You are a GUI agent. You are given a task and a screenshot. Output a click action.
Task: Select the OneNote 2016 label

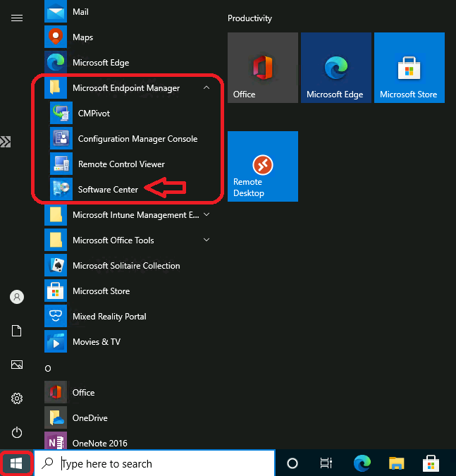100,444
